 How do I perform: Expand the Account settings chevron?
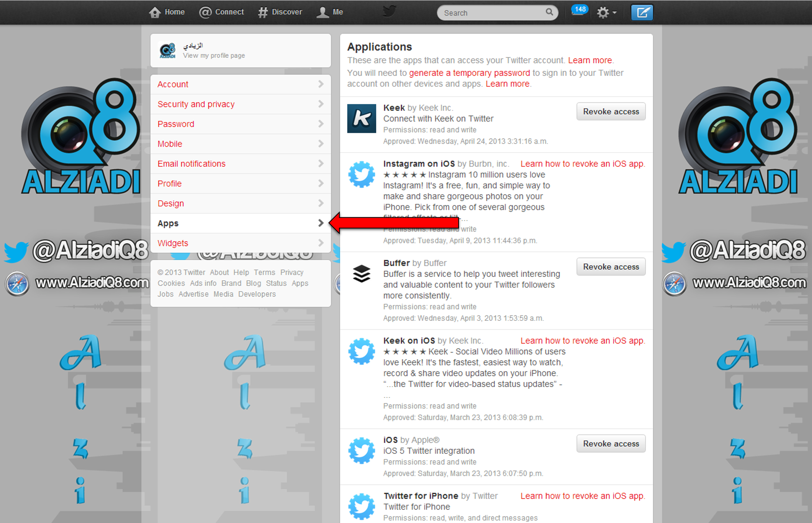click(x=320, y=84)
